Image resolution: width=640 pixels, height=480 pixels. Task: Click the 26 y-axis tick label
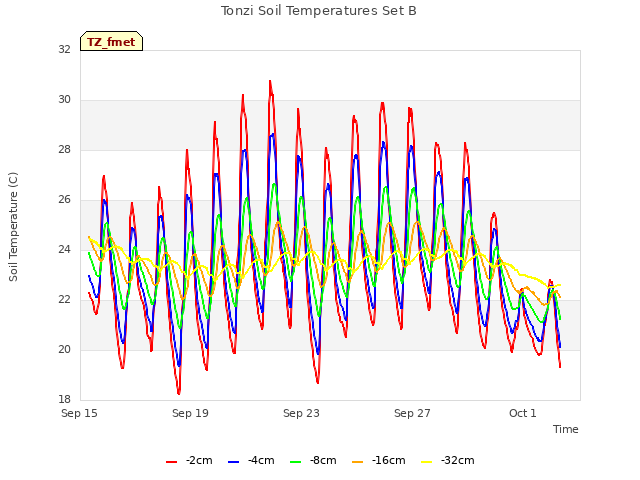[64, 199]
